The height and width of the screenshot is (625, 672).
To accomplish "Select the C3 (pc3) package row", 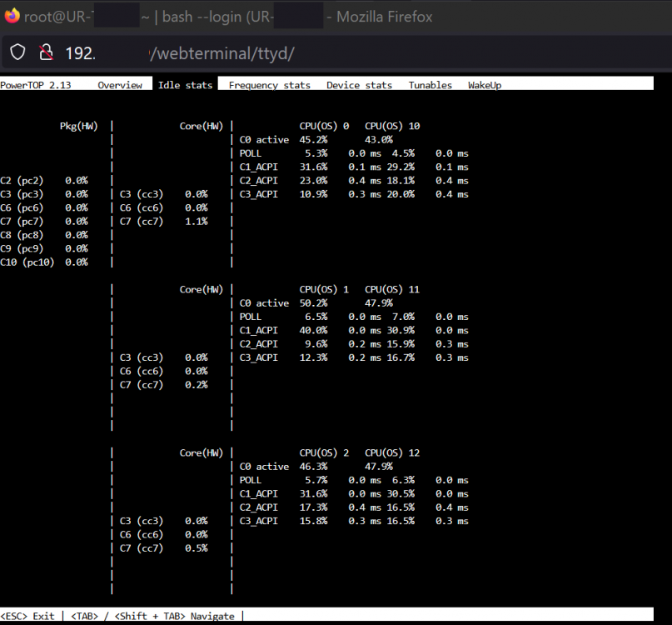I will (x=44, y=194).
